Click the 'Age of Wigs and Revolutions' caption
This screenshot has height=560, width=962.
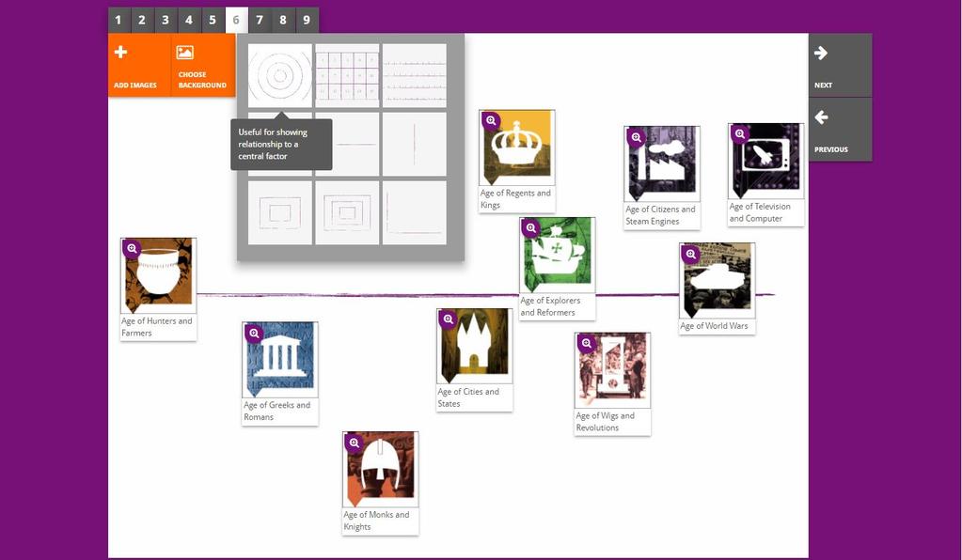point(605,422)
